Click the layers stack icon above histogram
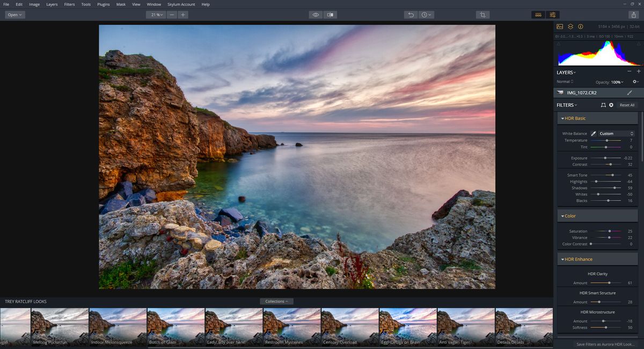 coord(570,26)
